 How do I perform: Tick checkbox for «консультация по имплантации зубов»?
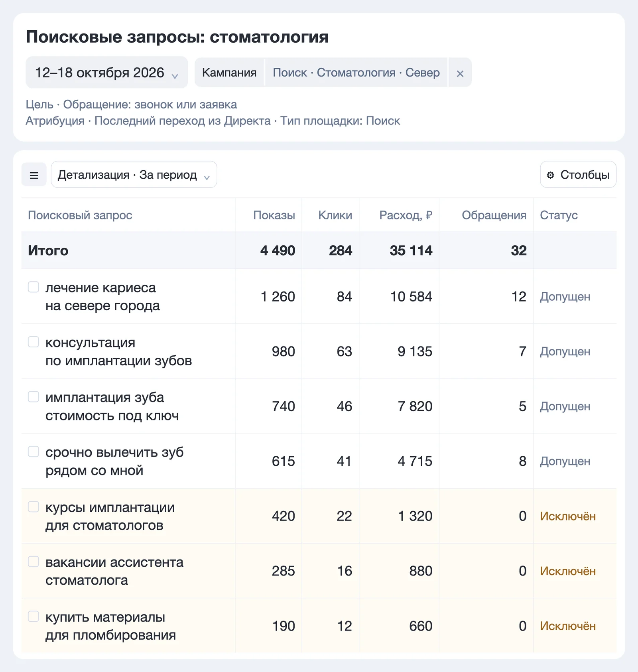[x=33, y=342]
